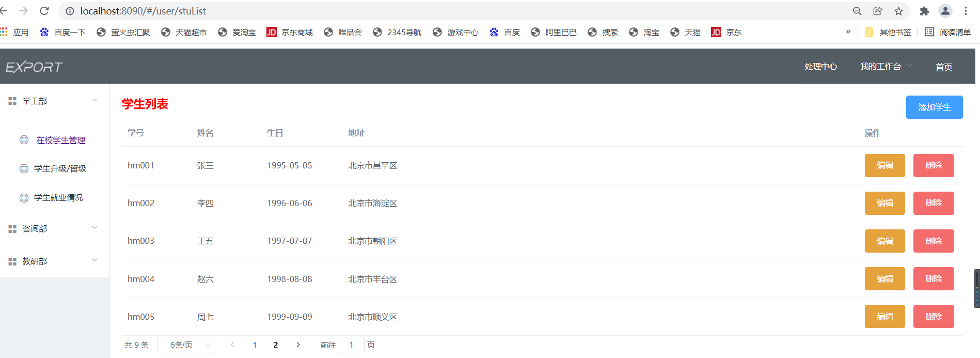Edit student hm004 赵六
Viewport: 980px width, 358px height.
tap(884, 278)
